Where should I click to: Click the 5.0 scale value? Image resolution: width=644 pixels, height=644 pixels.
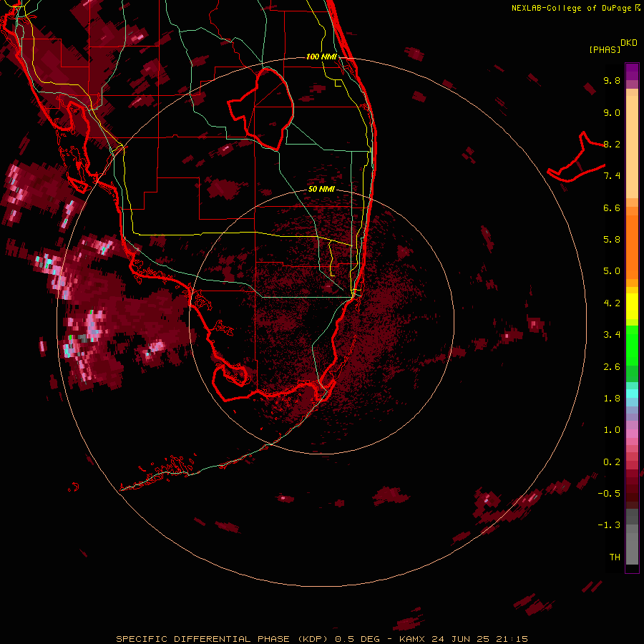pos(612,271)
